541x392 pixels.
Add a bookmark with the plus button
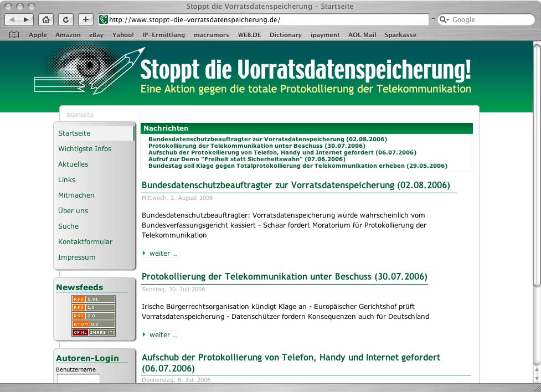click(86, 20)
